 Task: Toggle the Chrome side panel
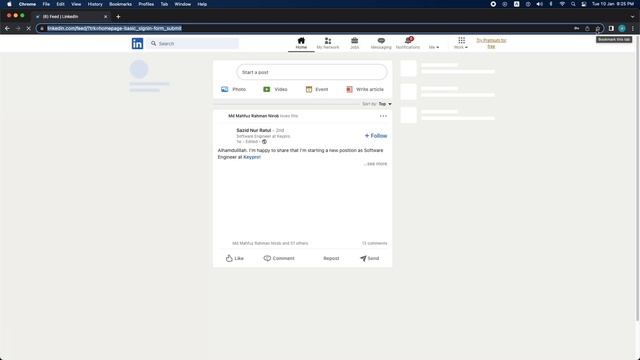611,28
